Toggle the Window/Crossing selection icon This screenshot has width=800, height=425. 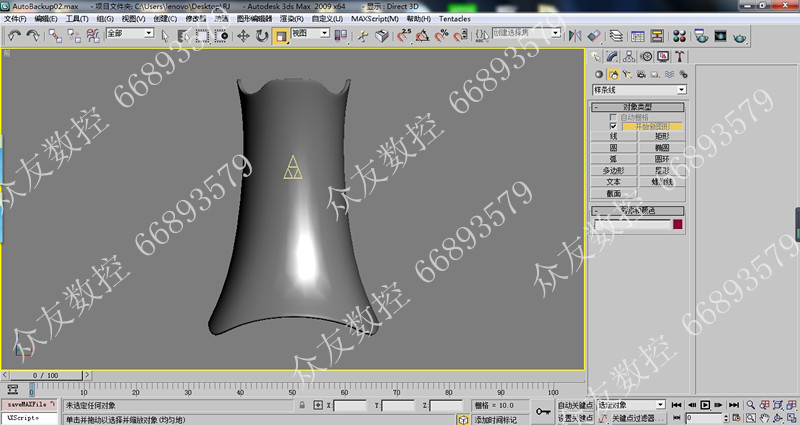pyautogui.click(x=221, y=36)
